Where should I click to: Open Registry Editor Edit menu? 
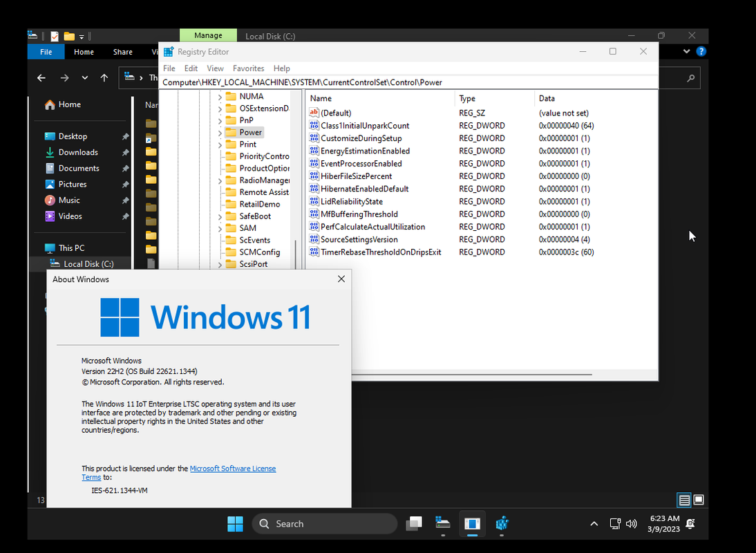pyautogui.click(x=191, y=68)
